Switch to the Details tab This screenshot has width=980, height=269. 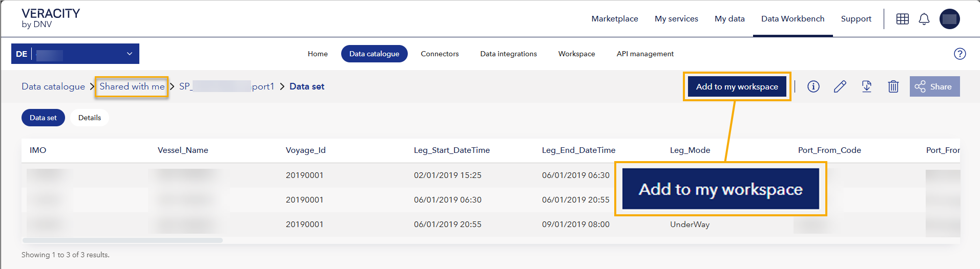point(90,118)
